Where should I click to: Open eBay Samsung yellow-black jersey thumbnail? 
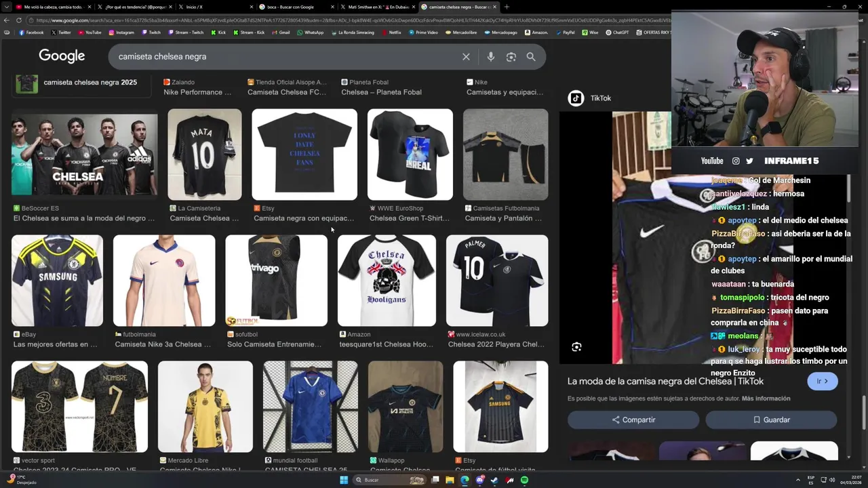(x=58, y=281)
